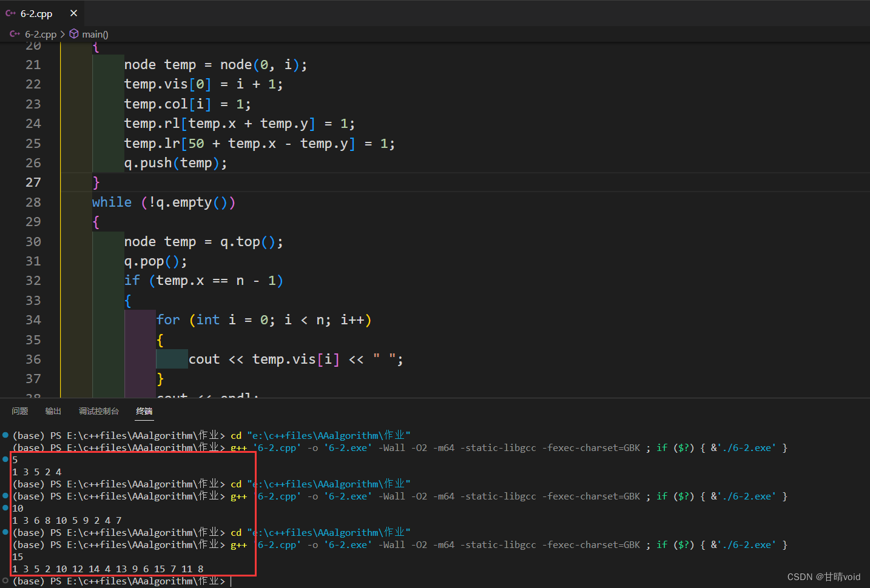870x588 pixels.
Task: Click the C++ file icon on the 6-2.cpp tab
Action: coord(10,13)
